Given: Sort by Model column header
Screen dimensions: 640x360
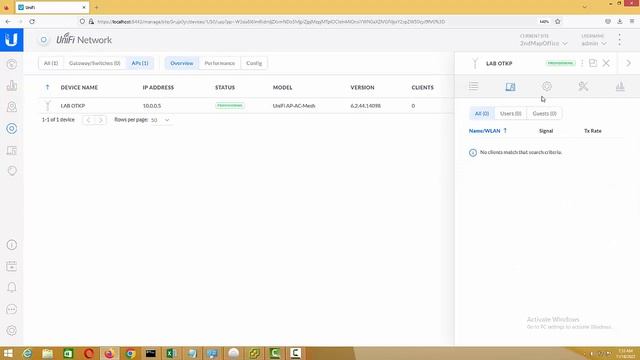Looking at the screenshot, I should tap(282, 87).
